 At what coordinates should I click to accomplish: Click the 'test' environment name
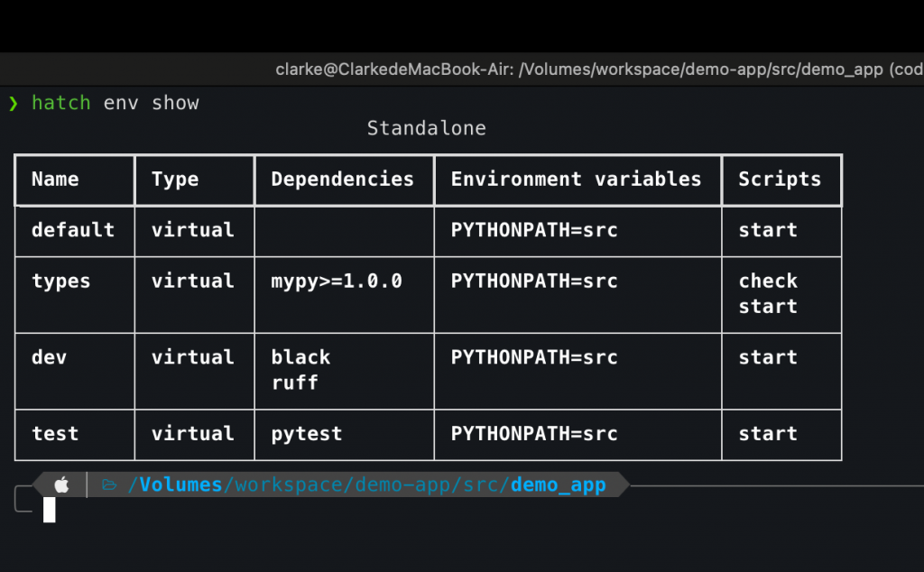coord(55,434)
